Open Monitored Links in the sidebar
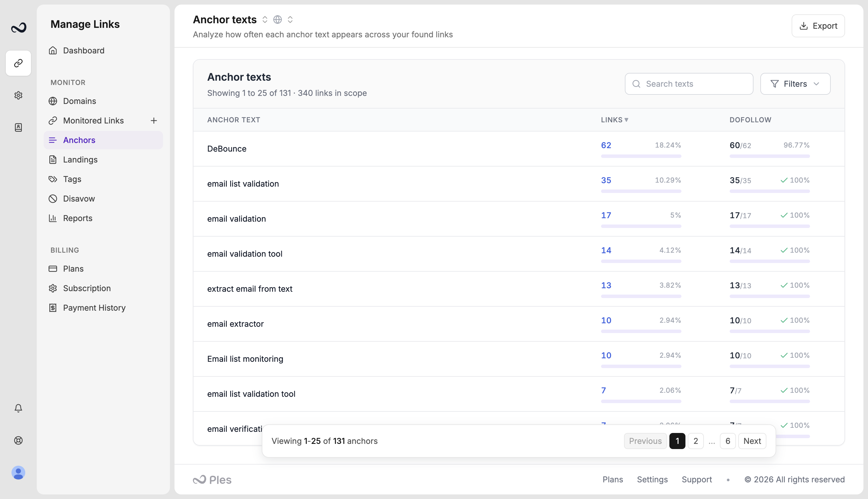Viewport: 868px width, 499px height. click(x=93, y=121)
